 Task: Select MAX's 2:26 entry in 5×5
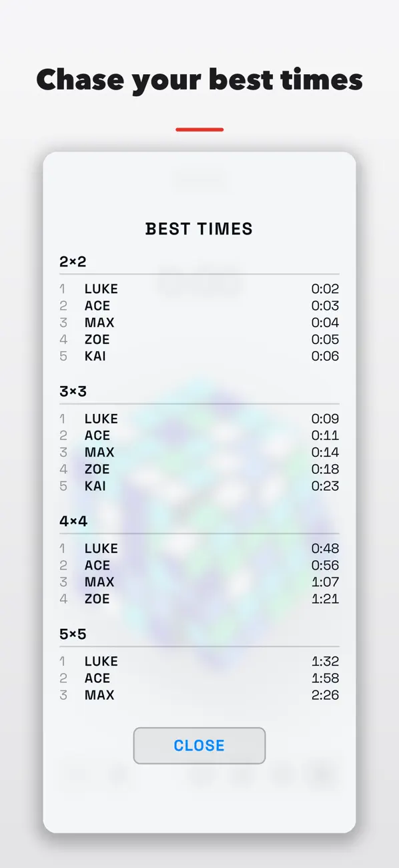(x=199, y=694)
